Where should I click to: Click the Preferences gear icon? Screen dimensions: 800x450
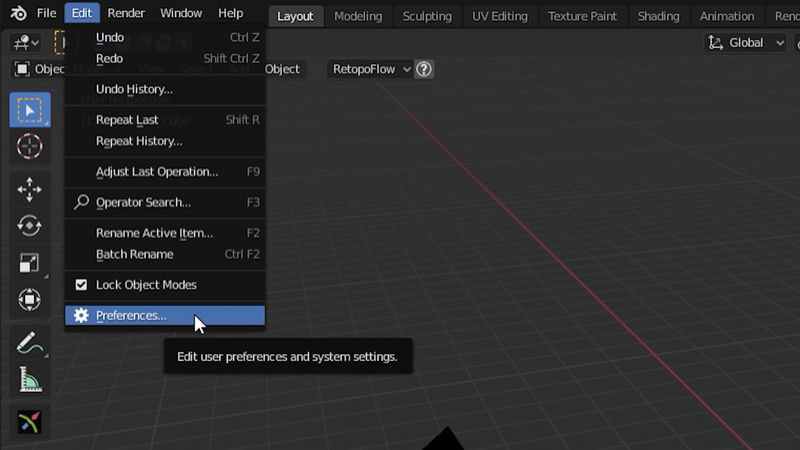[81, 315]
